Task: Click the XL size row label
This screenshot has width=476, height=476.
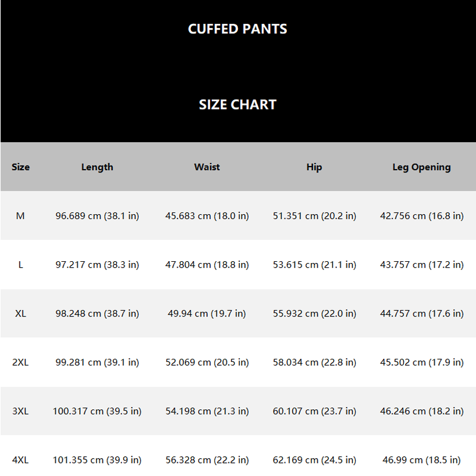Action: point(21,314)
